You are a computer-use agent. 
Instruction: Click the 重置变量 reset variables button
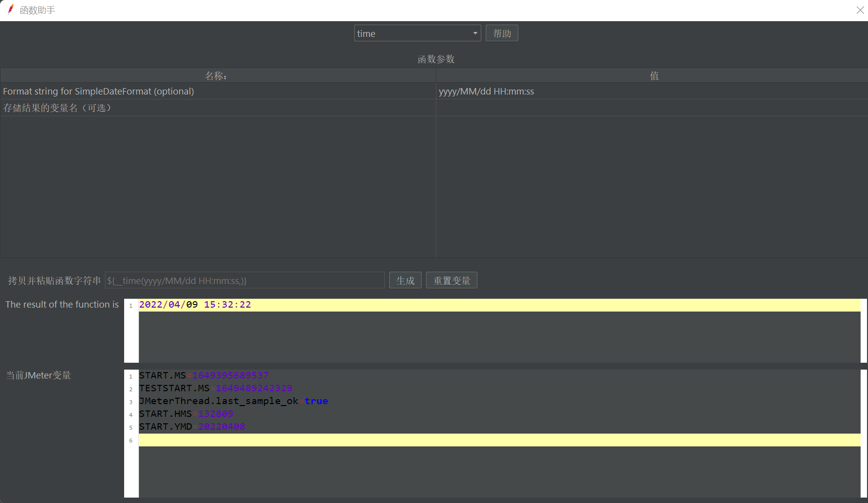[451, 281]
